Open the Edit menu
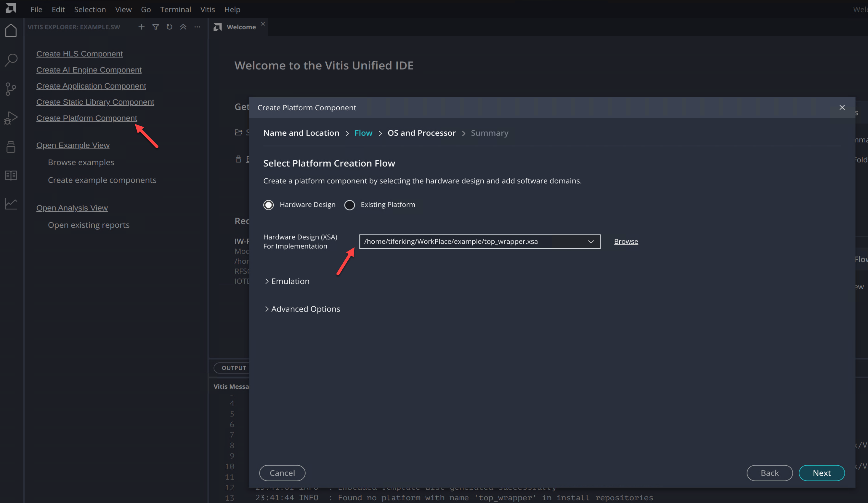Viewport: 868px width, 503px height. click(x=58, y=9)
